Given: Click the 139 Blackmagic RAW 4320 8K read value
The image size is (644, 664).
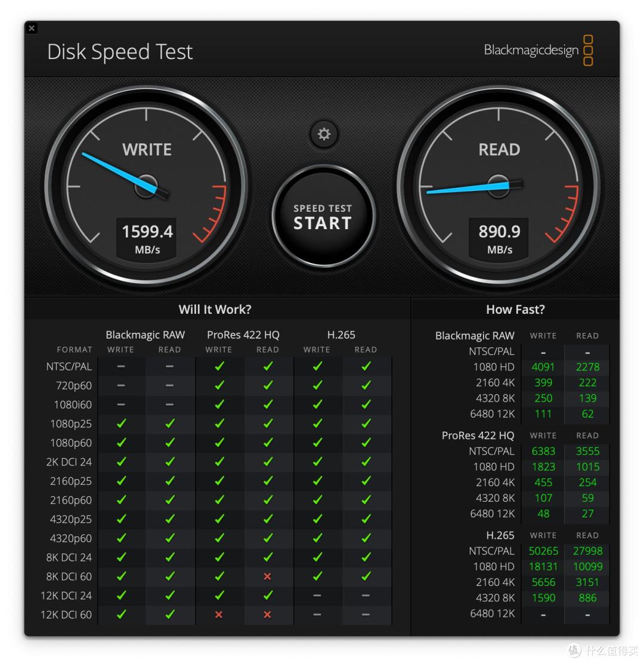Looking at the screenshot, I should 587,398.
